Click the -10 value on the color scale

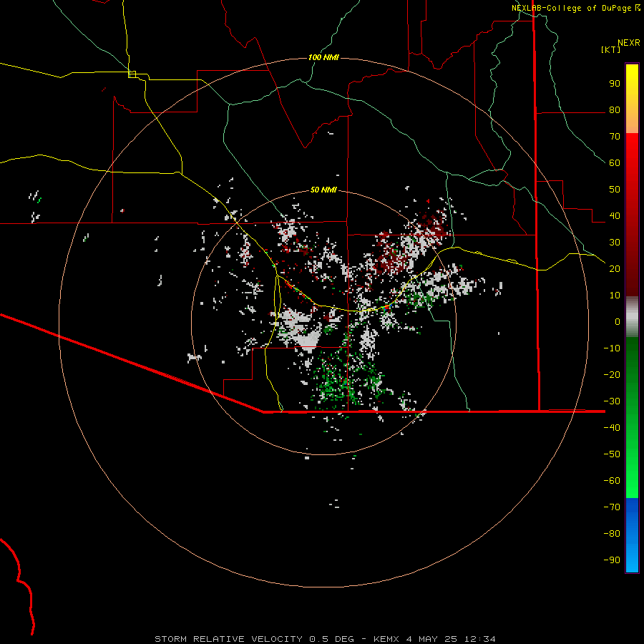coord(612,348)
